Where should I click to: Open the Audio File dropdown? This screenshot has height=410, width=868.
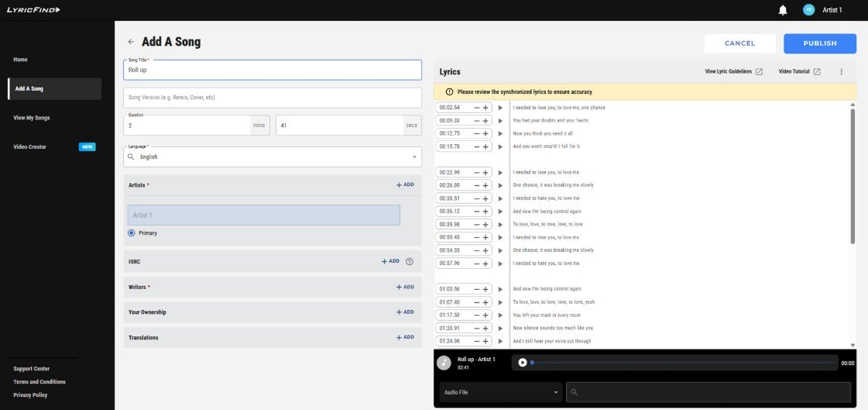point(501,392)
